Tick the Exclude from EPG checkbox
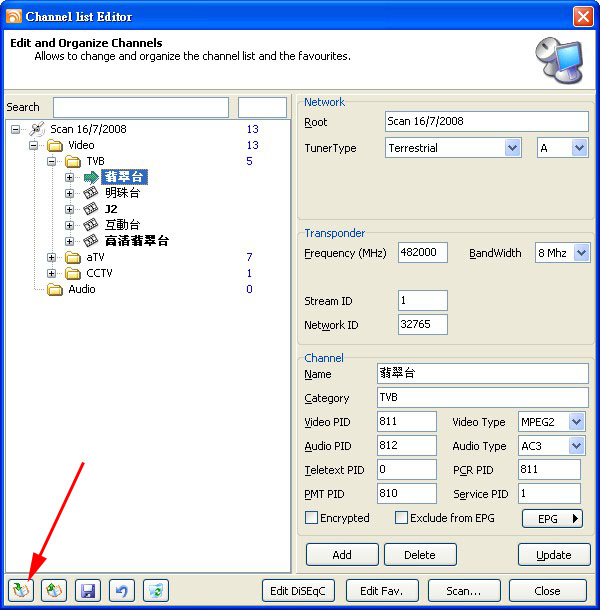Image resolution: width=600 pixels, height=610 pixels. point(401,518)
